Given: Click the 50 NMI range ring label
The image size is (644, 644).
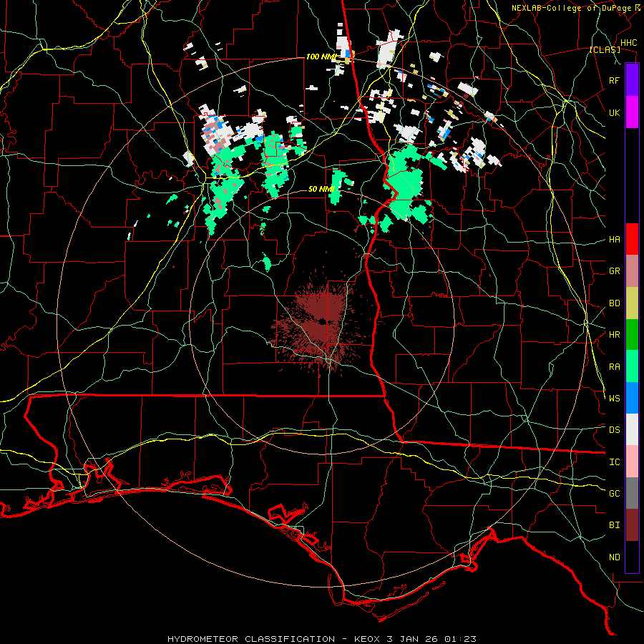Looking at the screenshot, I should click(321, 189).
